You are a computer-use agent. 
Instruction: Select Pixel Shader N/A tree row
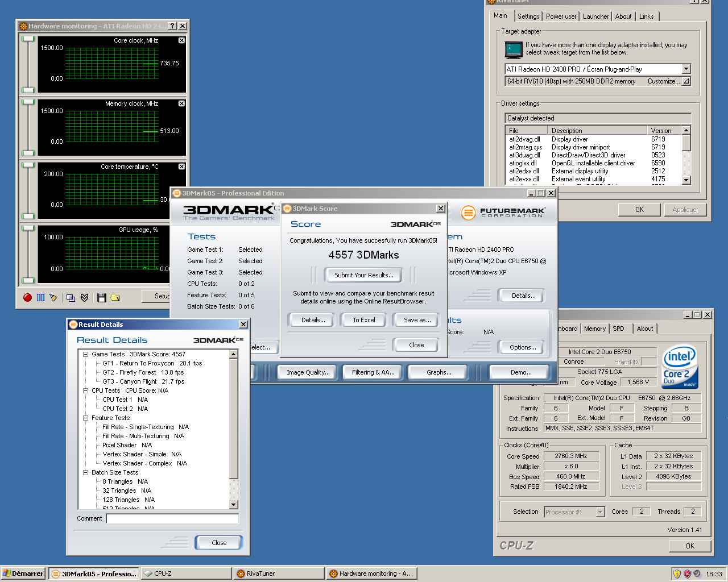point(127,445)
